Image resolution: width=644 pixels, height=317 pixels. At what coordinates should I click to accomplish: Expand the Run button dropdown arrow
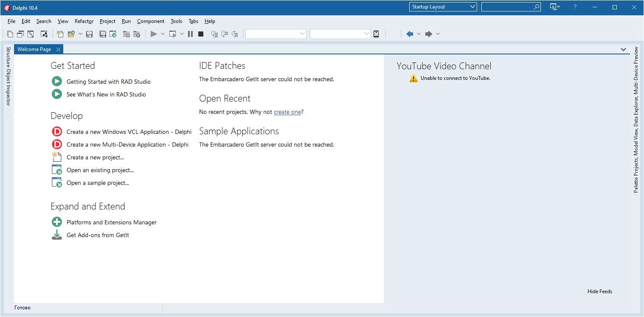162,34
